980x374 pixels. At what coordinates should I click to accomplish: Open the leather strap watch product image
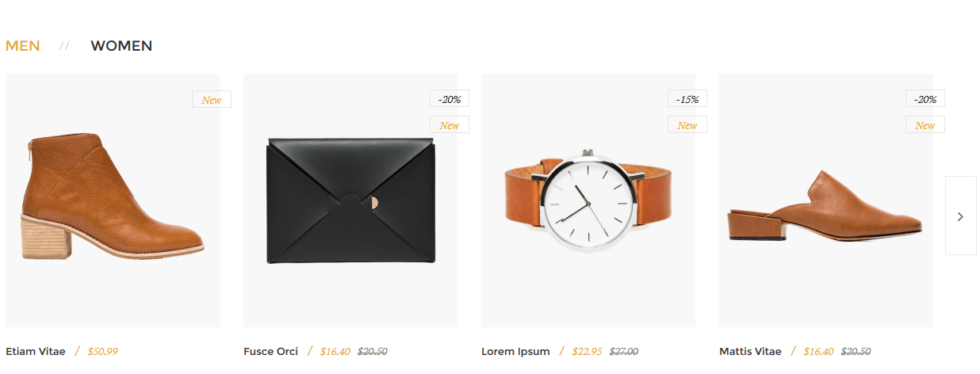point(588,200)
